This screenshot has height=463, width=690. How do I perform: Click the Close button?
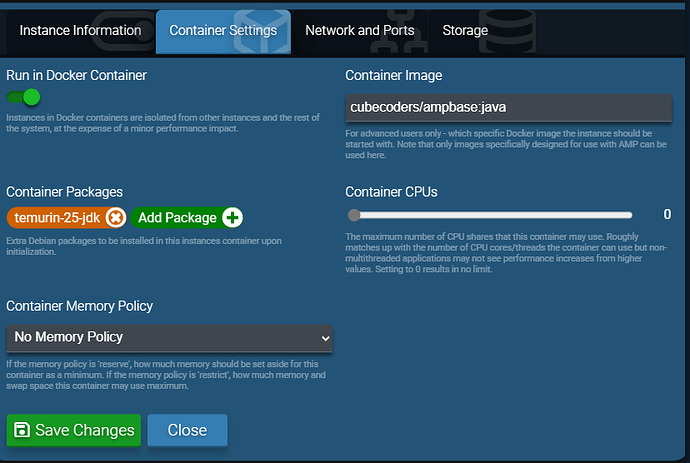[x=187, y=430]
